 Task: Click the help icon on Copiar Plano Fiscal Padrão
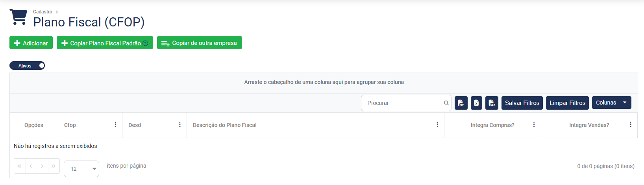coord(145,43)
